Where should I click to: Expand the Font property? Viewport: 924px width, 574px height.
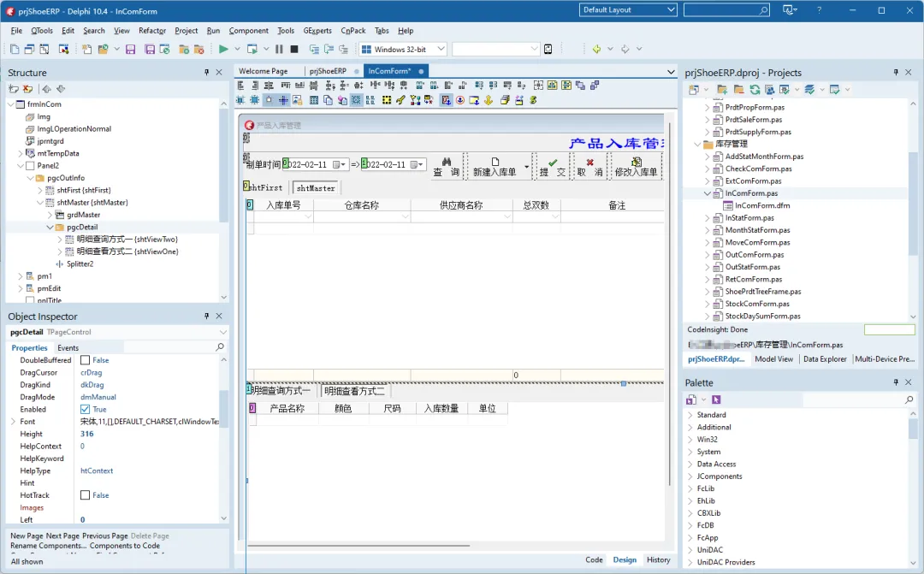[13, 422]
